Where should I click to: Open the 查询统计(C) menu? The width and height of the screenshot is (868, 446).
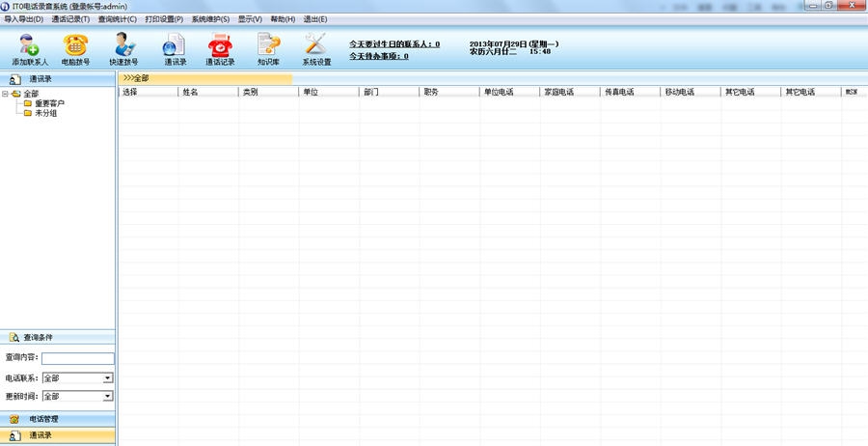118,19
